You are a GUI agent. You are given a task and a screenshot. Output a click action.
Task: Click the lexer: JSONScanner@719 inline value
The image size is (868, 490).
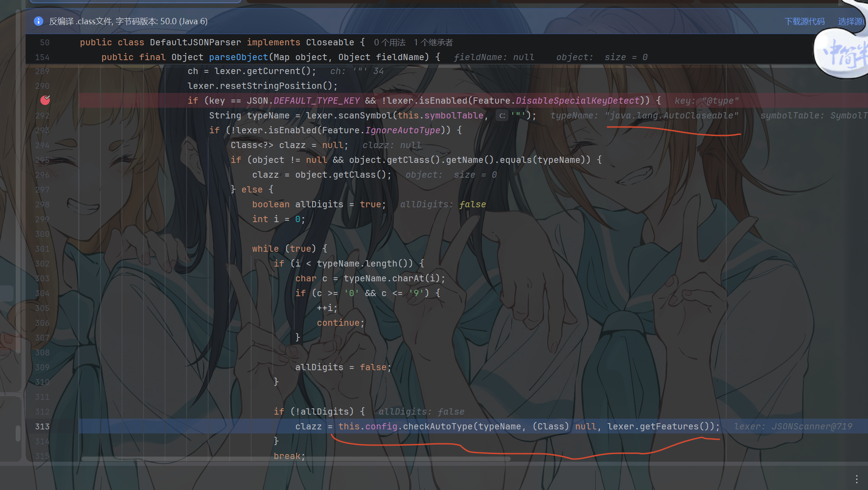(x=793, y=426)
